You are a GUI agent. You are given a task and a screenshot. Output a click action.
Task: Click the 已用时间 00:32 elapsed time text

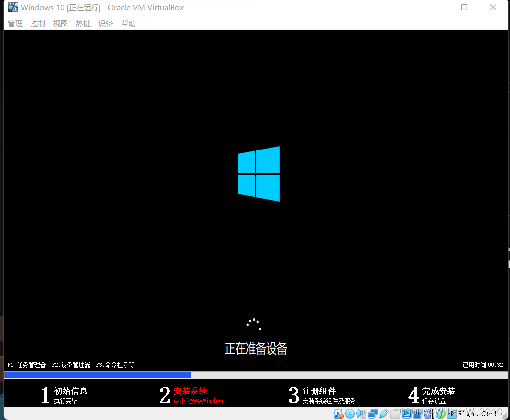482,365
